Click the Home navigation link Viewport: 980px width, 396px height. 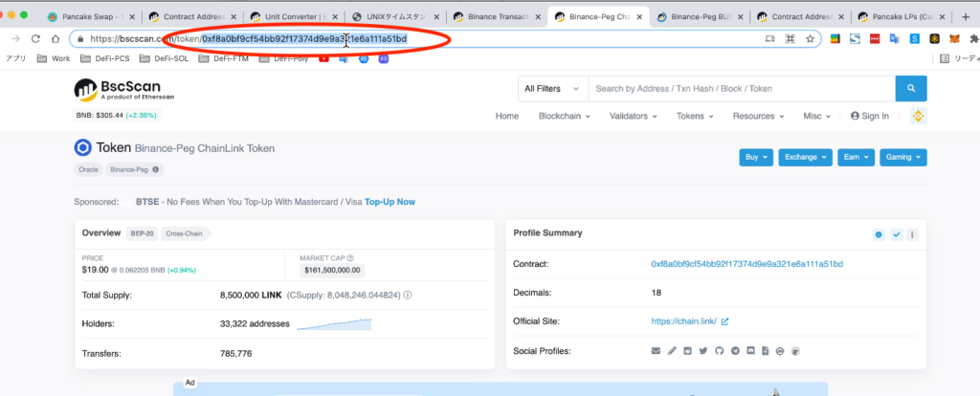point(507,116)
